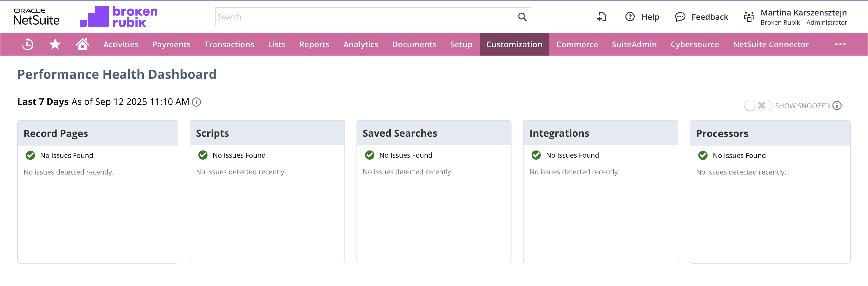Click inside the Search field
868x286 pixels.
point(354,17)
